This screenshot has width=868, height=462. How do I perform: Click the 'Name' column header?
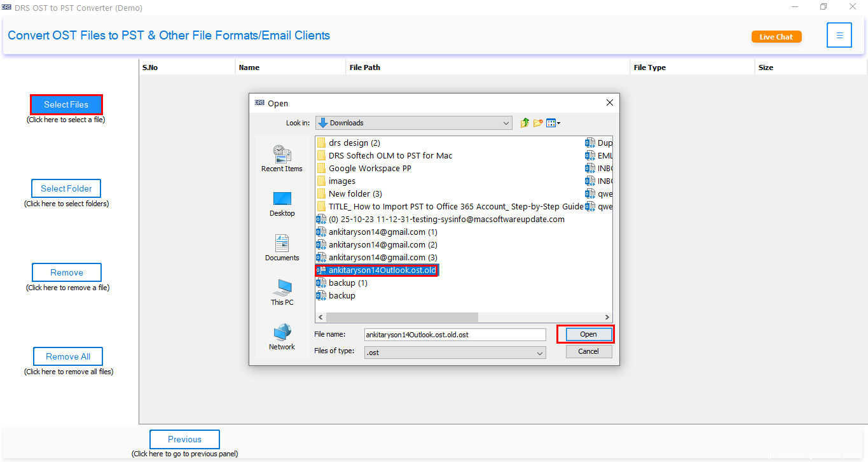click(x=291, y=67)
